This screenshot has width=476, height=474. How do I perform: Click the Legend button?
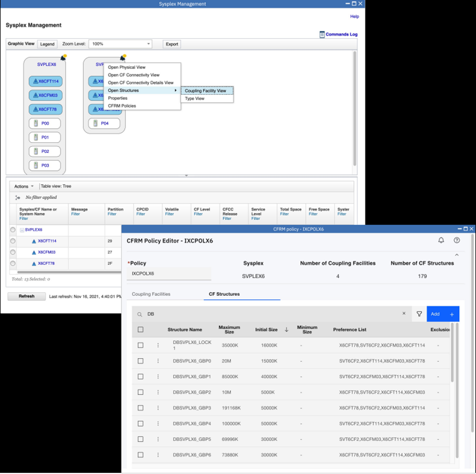(48, 44)
